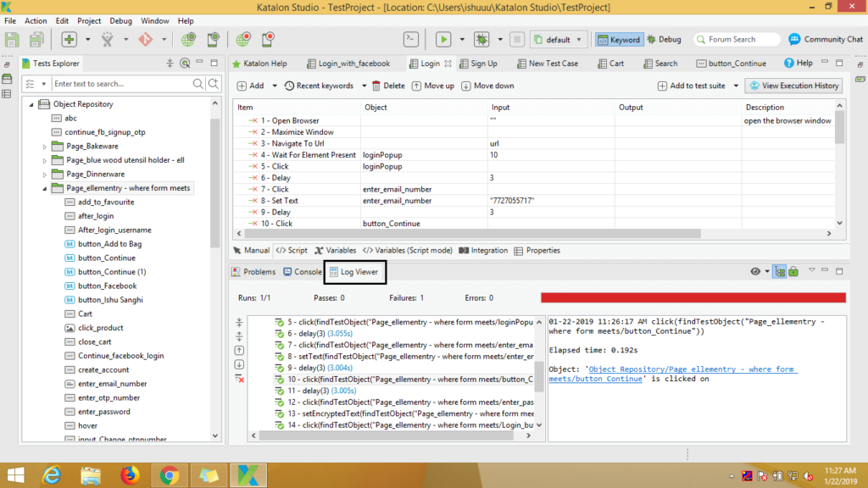Screen dimensions: 868x488
Task: Click expand all logs icon in Log Viewer
Action: (x=239, y=336)
